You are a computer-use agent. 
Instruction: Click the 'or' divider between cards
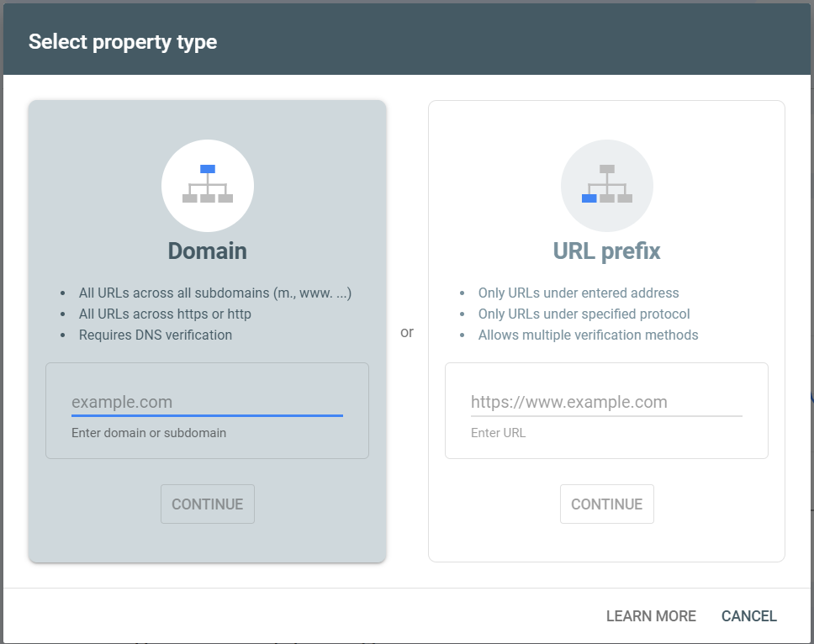click(x=407, y=332)
